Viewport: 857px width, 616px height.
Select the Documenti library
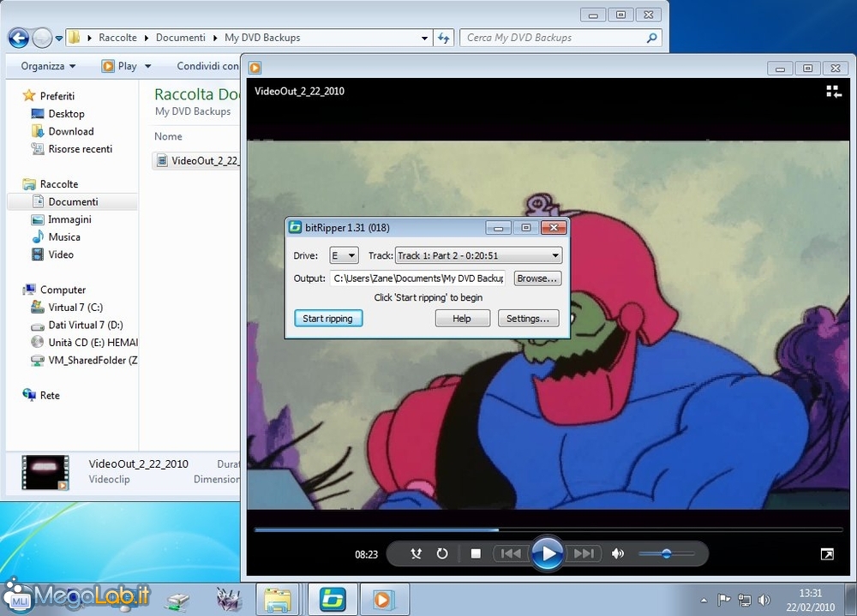(73, 201)
